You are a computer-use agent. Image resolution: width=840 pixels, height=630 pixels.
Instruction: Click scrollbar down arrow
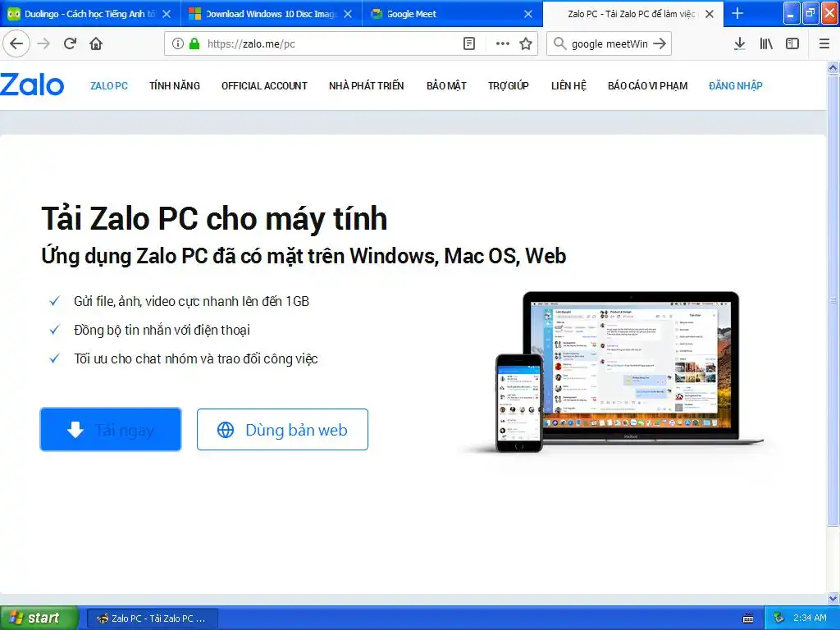coord(833,598)
